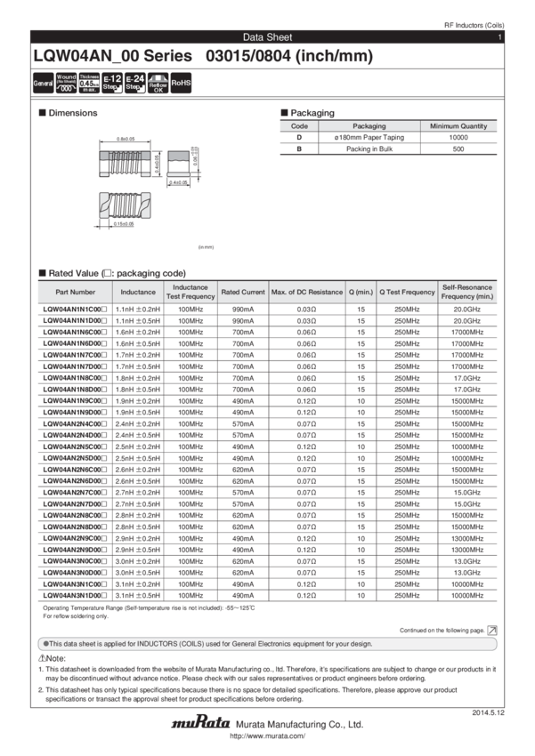Viewport: 535px width, 756px height.
Task: Click the Max. of DC Resistance header
Action: 307,293
